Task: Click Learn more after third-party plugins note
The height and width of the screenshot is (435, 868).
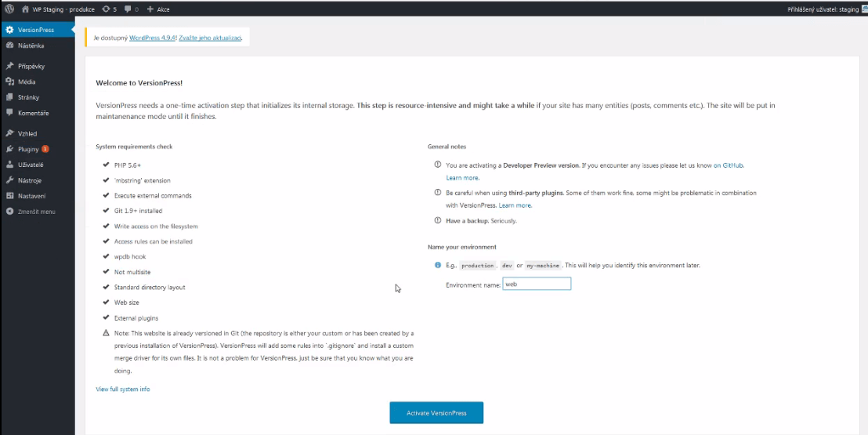Action: point(515,205)
